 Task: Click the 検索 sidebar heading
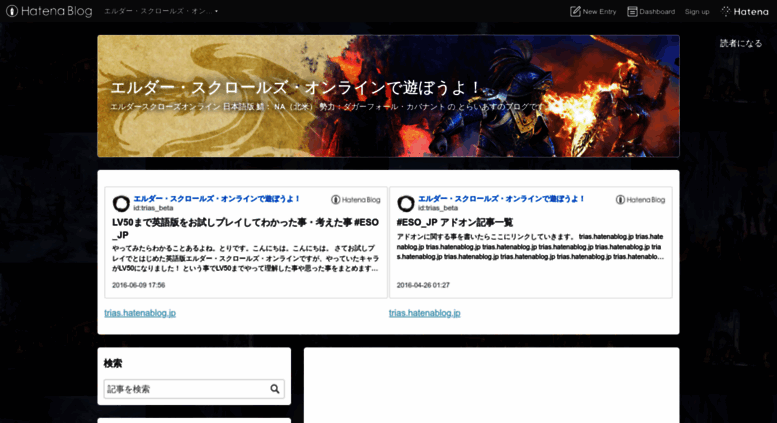coord(113,364)
